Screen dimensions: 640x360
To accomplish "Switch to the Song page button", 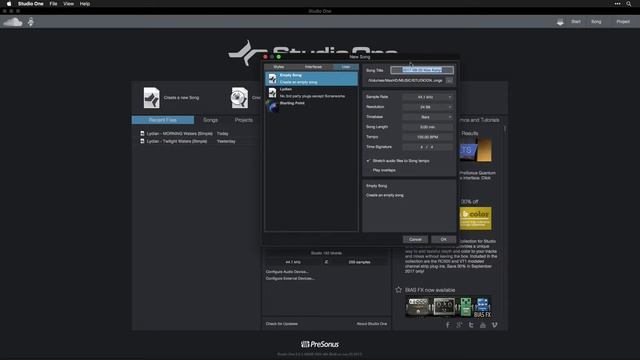I will (x=596, y=22).
